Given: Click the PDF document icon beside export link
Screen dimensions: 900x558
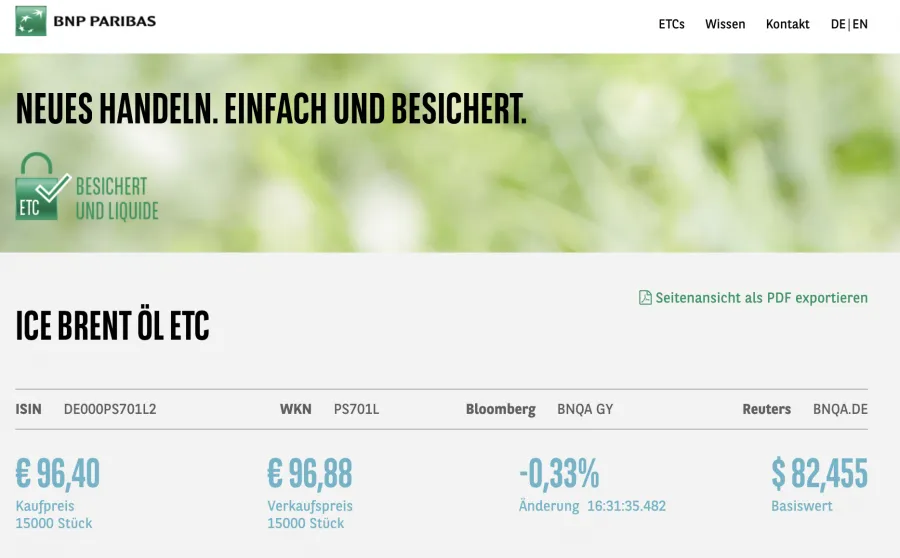Looking at the screenshot, I should 645,297.
